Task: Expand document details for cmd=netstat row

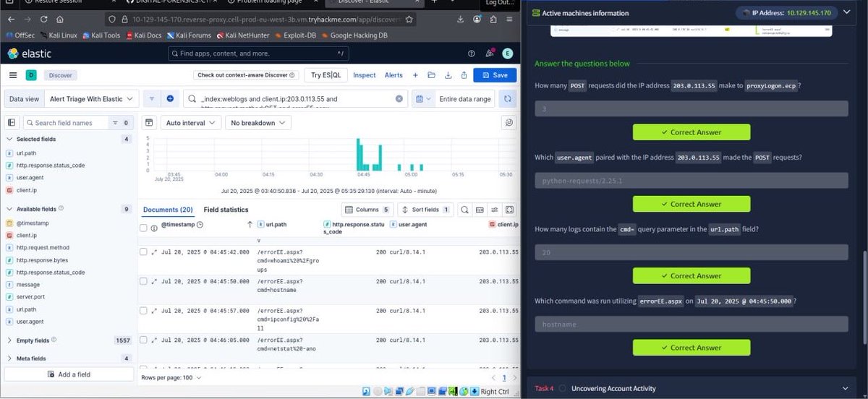Action: pyautogui.click(x=154, y=340)
